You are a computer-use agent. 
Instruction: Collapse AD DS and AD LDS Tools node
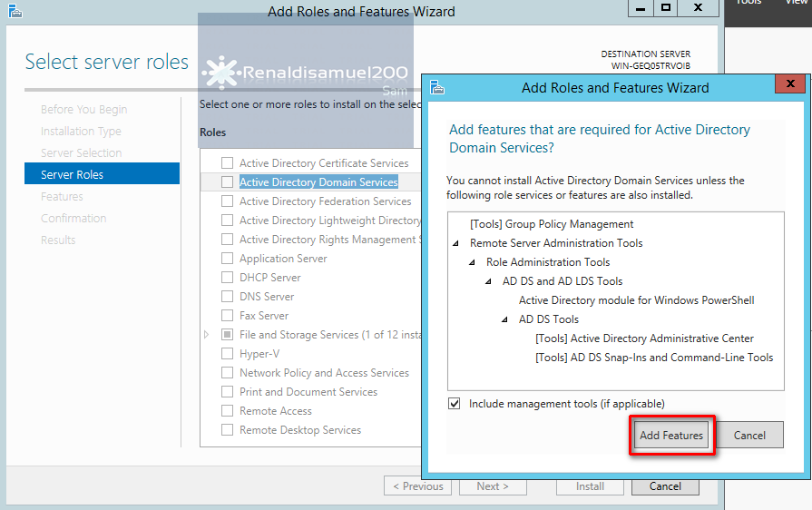pyautogui.click(x=488, y=281)
